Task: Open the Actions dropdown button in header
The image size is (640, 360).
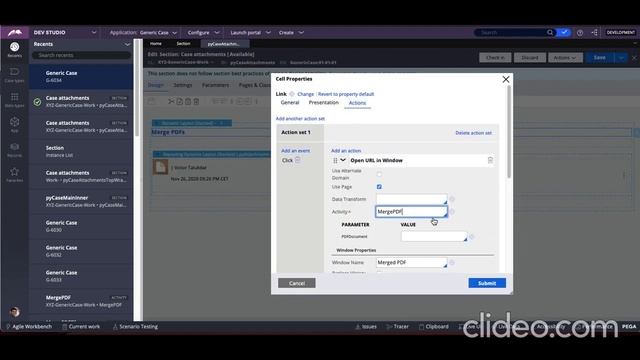Action: (x=565, y=58)
